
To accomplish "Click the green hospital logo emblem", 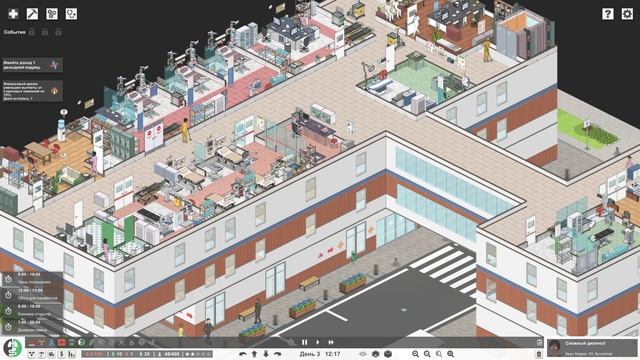I will 13,348.
